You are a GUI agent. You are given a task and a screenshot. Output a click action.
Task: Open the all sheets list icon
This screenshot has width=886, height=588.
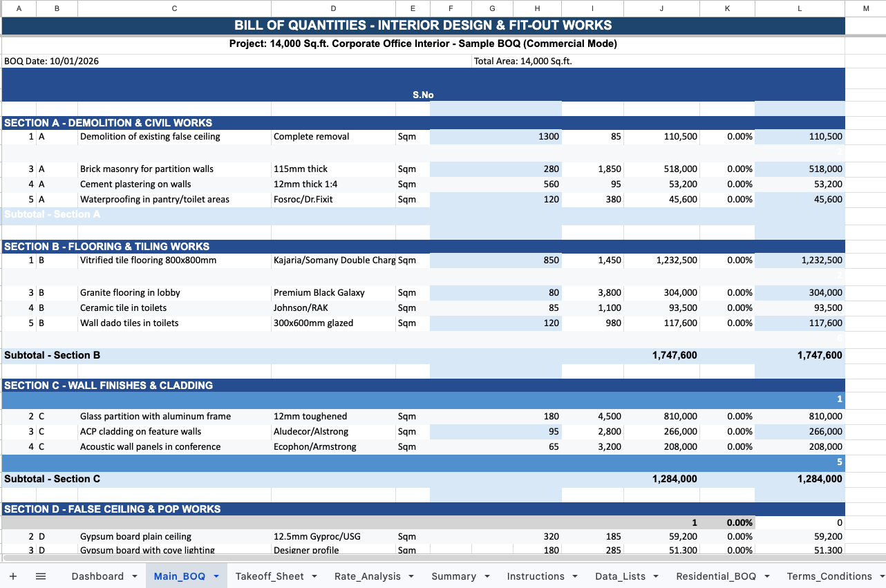click(x=41, y=576)
